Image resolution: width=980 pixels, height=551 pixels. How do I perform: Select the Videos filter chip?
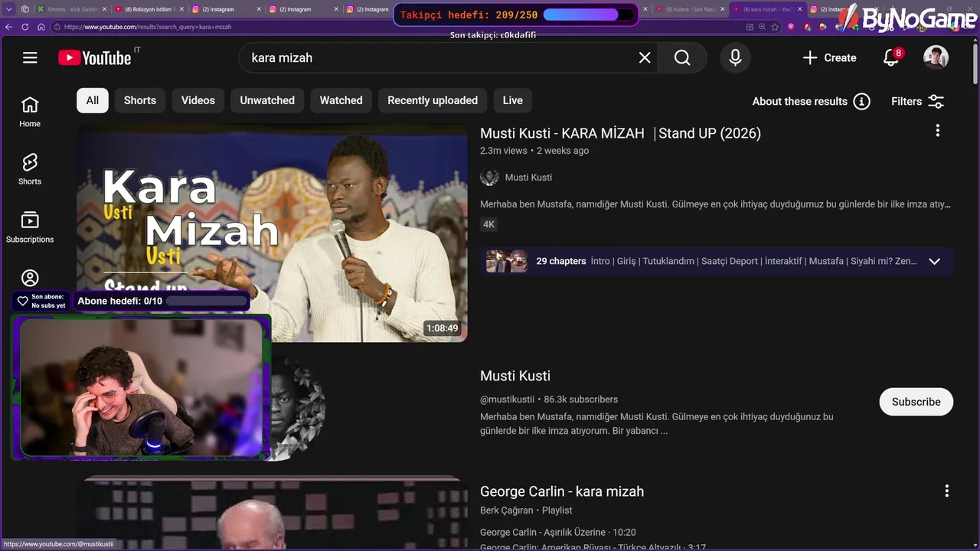198,100
